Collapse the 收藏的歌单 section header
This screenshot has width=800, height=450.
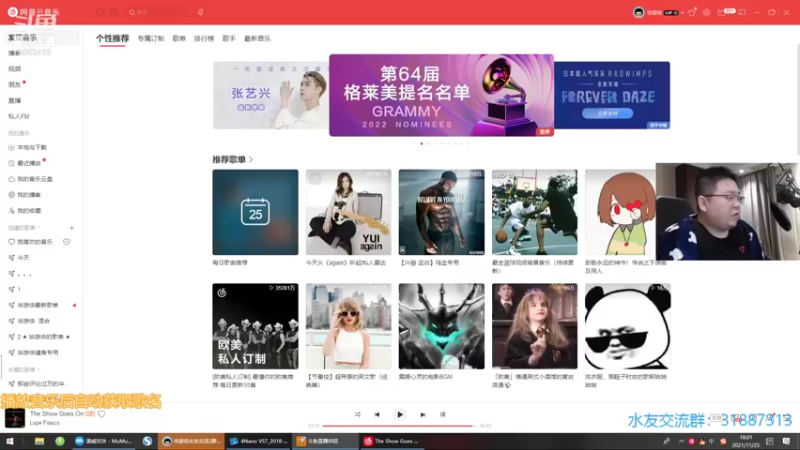point(24,369)
